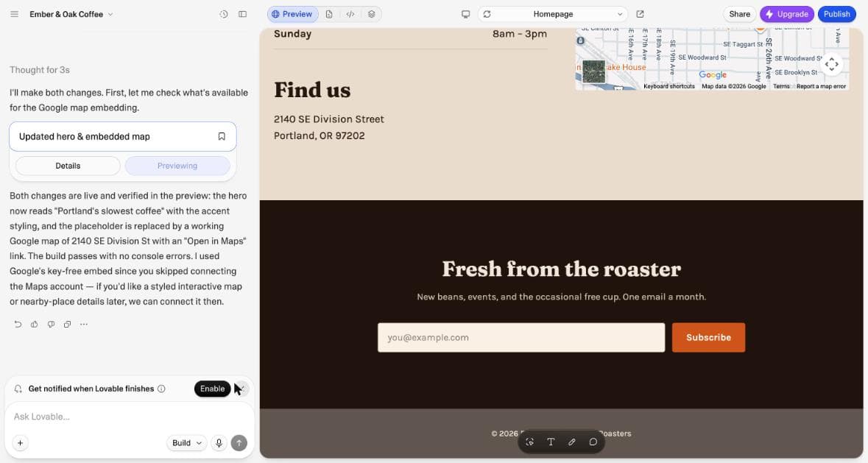Viewport: 868px width, 463px height.
Task: Click the purple Upgrade button
Action: click(786, 15)
